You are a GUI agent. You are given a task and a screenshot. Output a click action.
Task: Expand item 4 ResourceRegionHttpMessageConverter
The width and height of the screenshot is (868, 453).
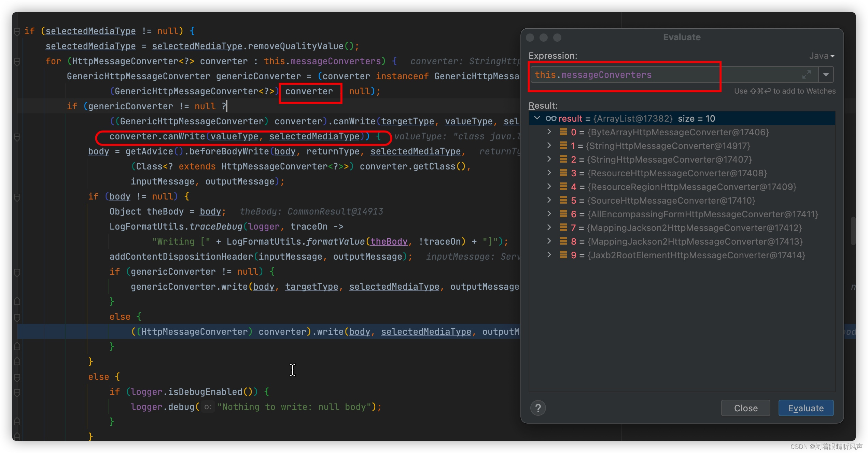pos(549,186)
